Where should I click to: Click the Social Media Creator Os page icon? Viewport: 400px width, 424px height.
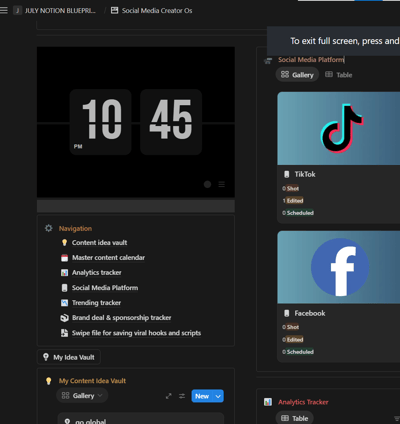pyautogui.click(x=114, y=11)
